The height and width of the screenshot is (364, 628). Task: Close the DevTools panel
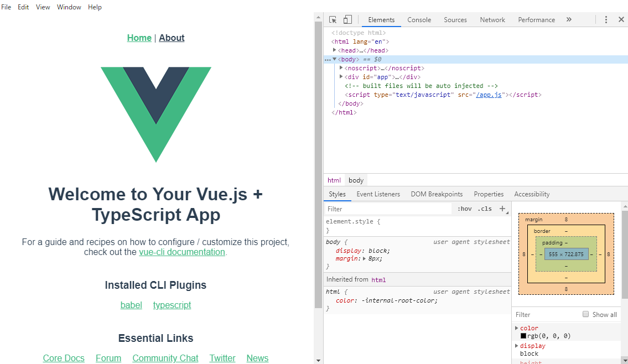621,19
